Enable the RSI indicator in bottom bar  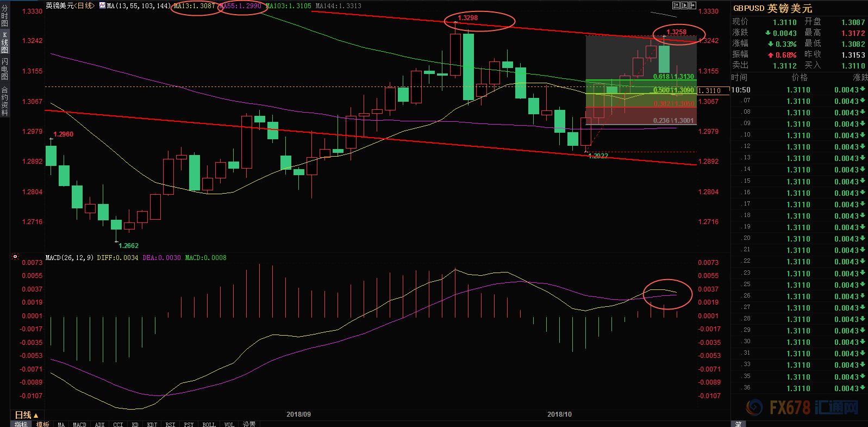coord(170,424)
